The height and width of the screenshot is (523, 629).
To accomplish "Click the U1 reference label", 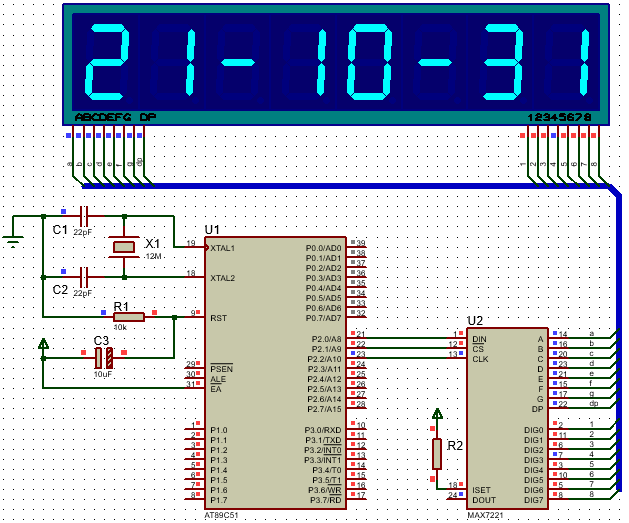I will tap(212, 230).
